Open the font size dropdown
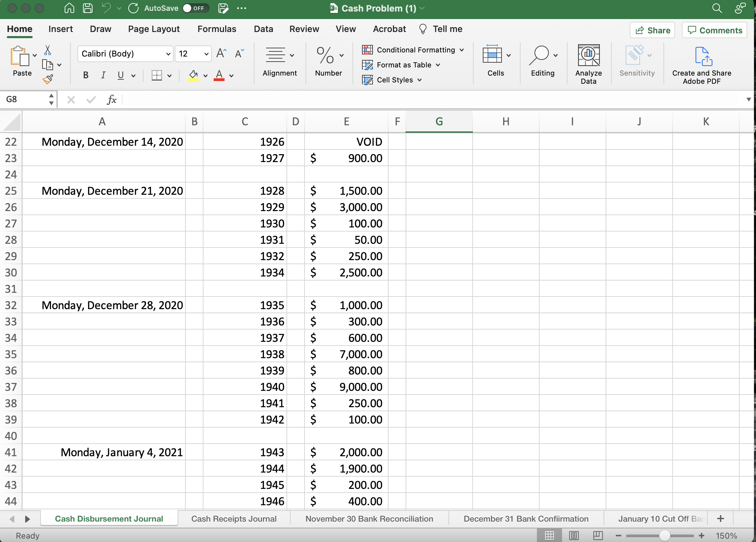 [206, 54]
